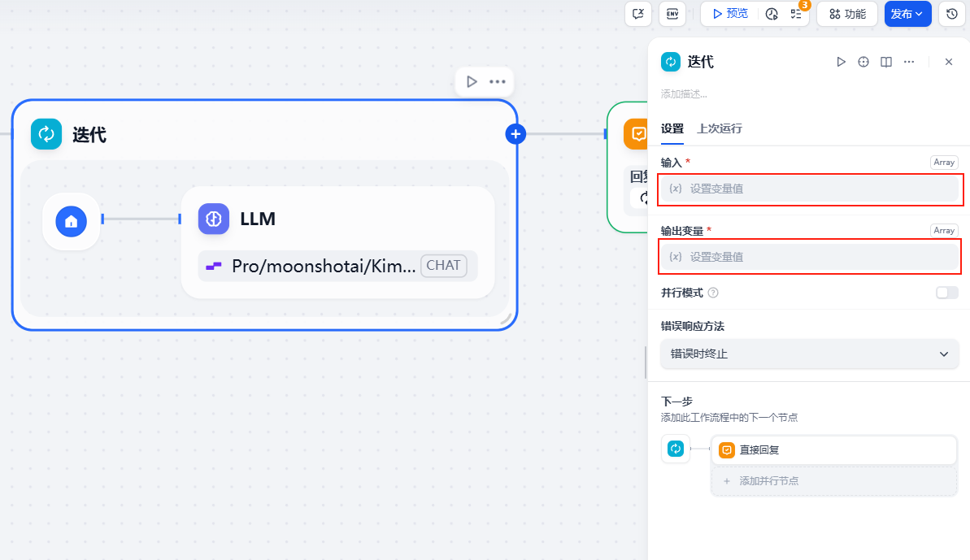The height and width of the screenshot is (560, 970).
Task: Click the conversation variables icon in toolbar
Action: tap(639, 14)
